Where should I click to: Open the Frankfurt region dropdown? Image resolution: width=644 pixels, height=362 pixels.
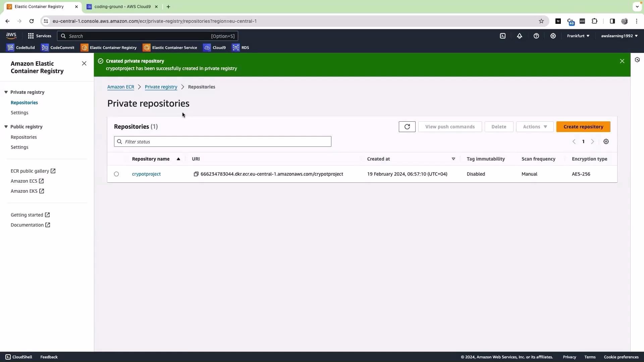(x=578, y=36)
